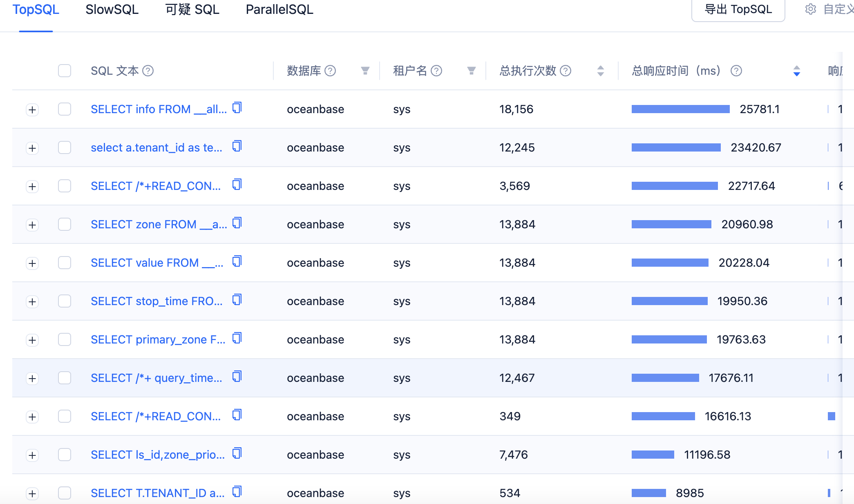Viewport: 854px width, 504px height.
Task: Sort by total execution count
Action: [600, 71]
